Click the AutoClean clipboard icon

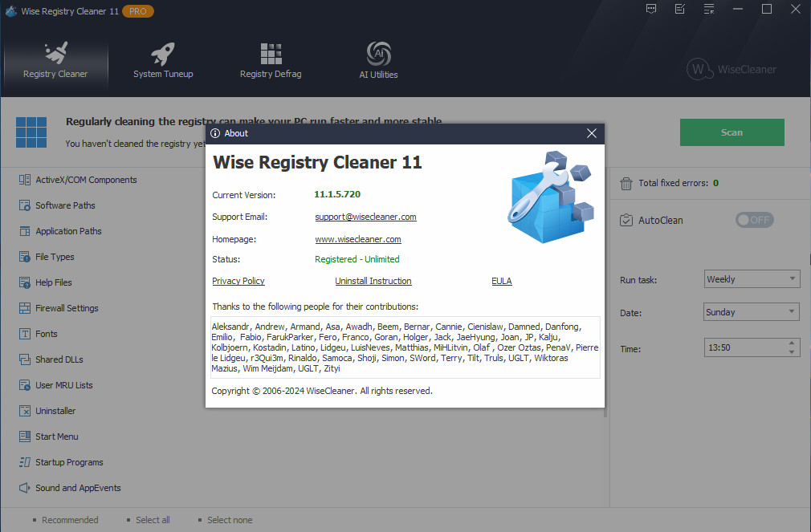tap(626, 220)
